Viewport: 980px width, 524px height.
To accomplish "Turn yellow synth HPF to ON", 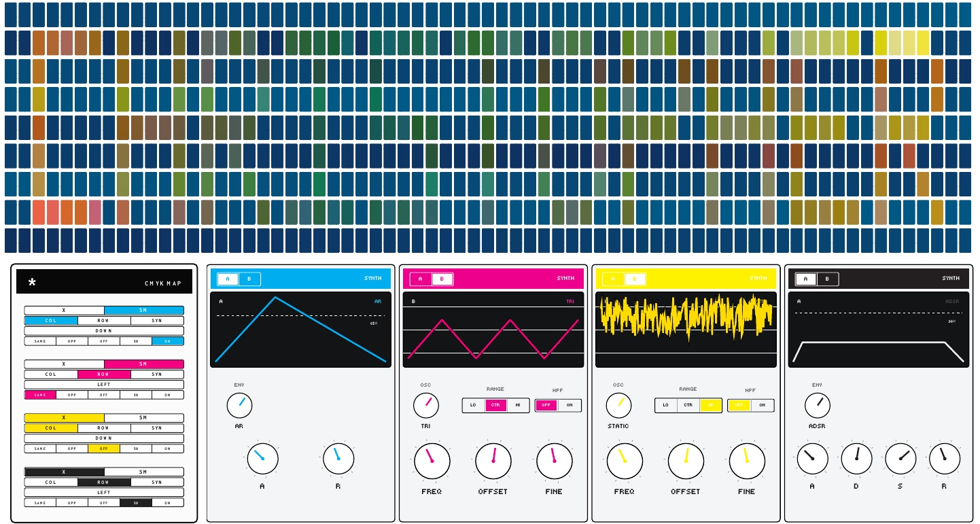I will click(763, 405).
